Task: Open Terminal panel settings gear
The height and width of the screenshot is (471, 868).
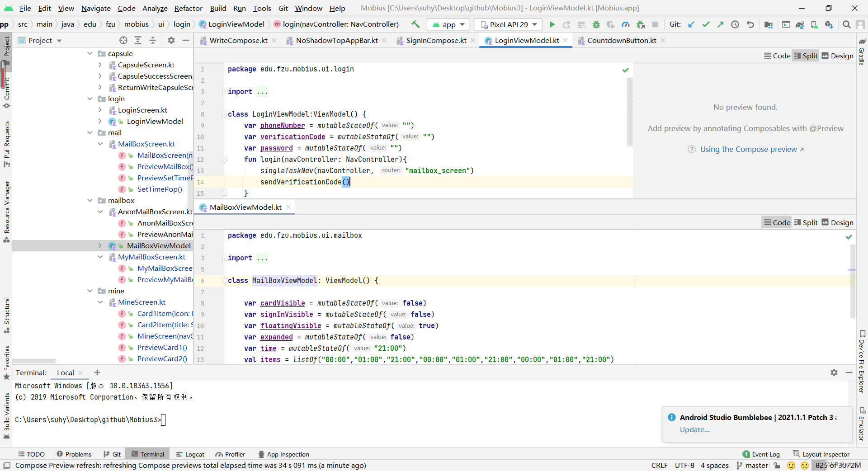Action: (x=834, y=372)
